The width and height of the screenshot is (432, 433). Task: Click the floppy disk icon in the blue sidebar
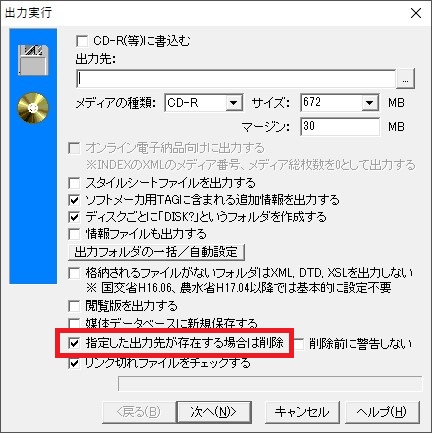click(x=33, y=60)
